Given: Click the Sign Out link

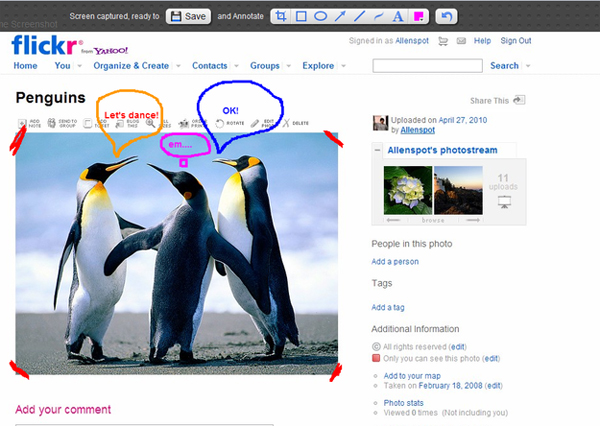Looking at the screenshot, I should click(516, 41).
